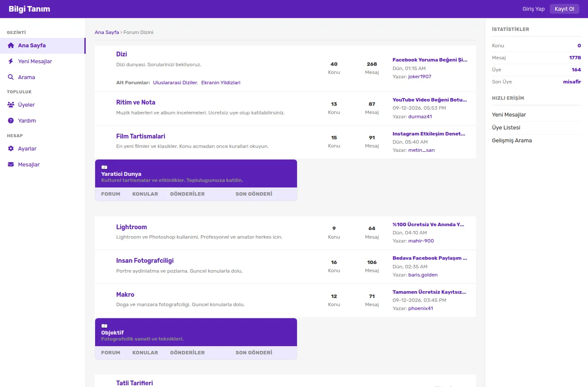Go to Uluslararasi Diziler subforum
This screenshot has width=588, height=387.
point(175,83)
